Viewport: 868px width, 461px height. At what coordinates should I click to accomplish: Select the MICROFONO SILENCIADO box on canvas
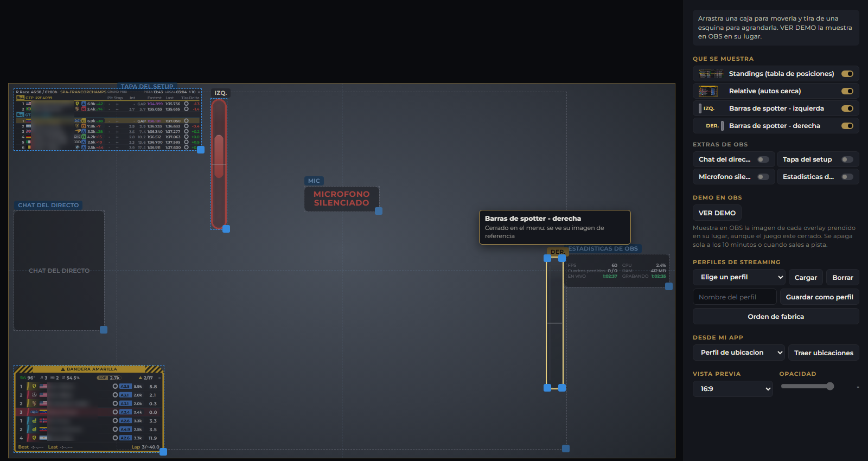[341, 199]
